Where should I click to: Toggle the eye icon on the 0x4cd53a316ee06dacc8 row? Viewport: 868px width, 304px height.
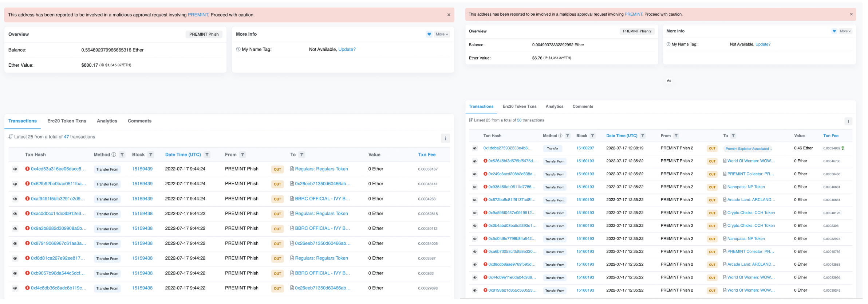click(15, 169)
